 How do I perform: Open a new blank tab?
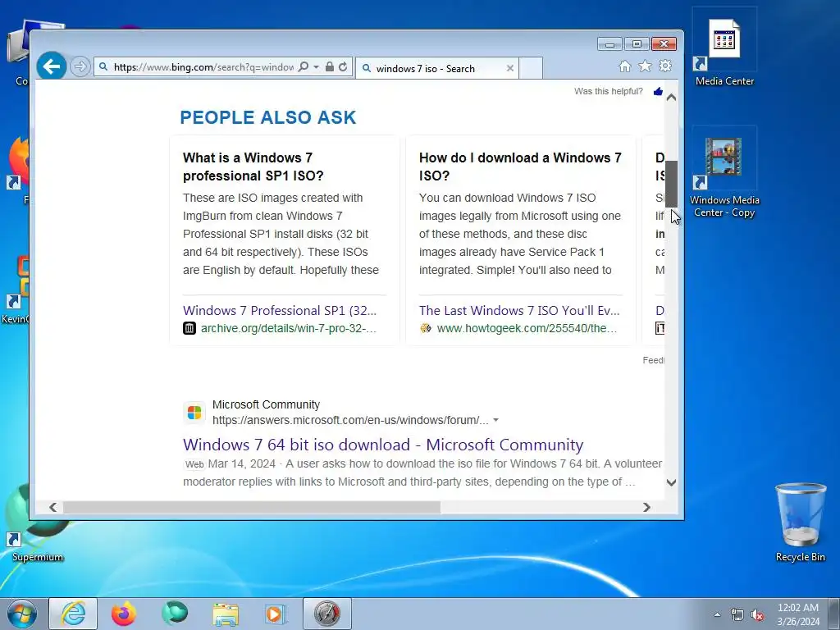531,69
